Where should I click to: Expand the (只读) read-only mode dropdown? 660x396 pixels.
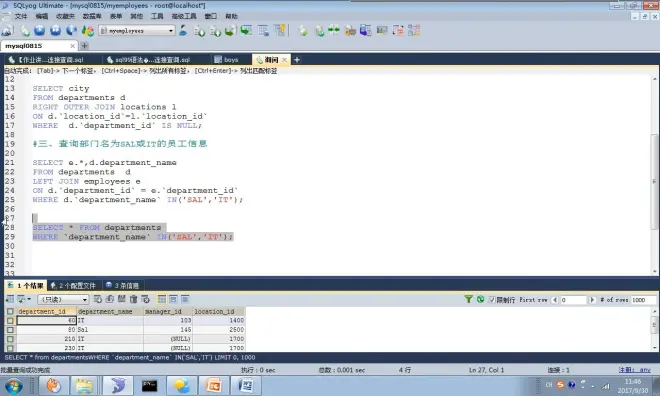pyautogui.click(x=63, y=300)
